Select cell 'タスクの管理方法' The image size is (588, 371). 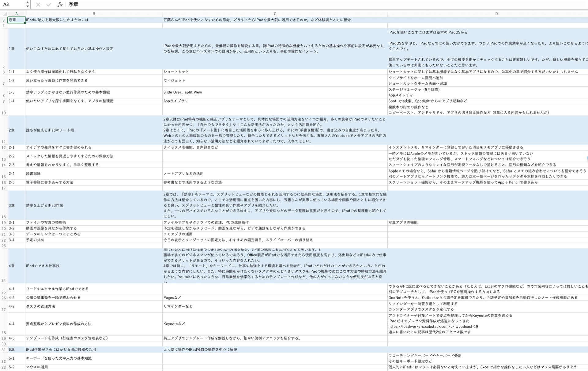click(94, 306)
